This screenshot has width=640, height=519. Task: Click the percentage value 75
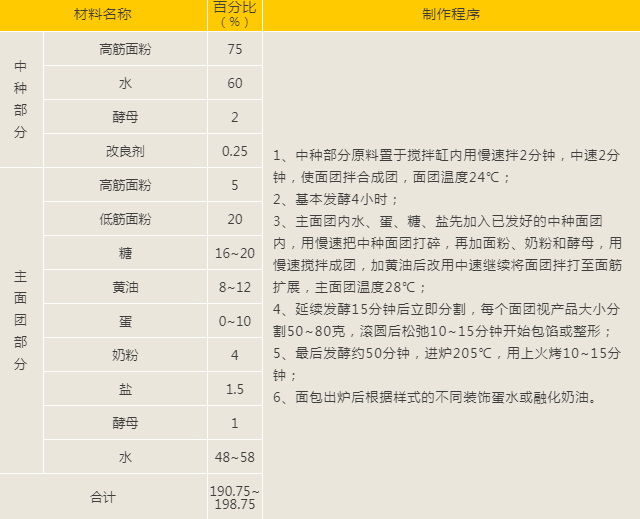coord(235,49)
